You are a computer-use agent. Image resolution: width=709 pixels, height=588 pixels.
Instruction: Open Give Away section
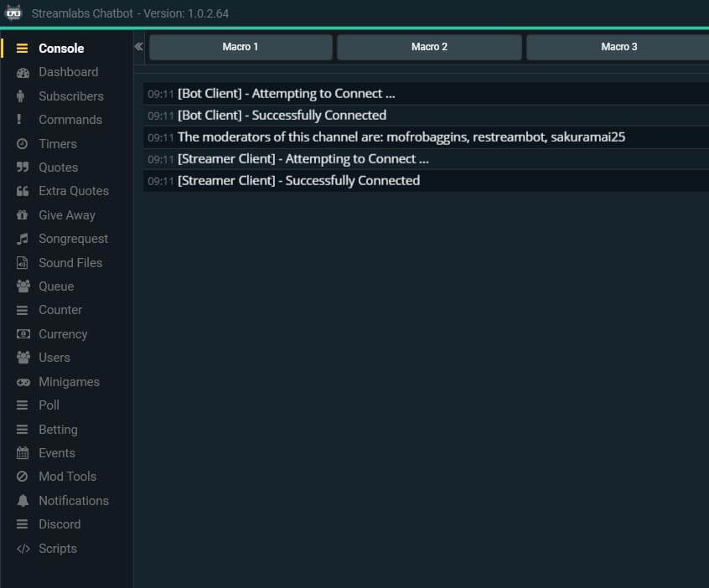(66, 214)
